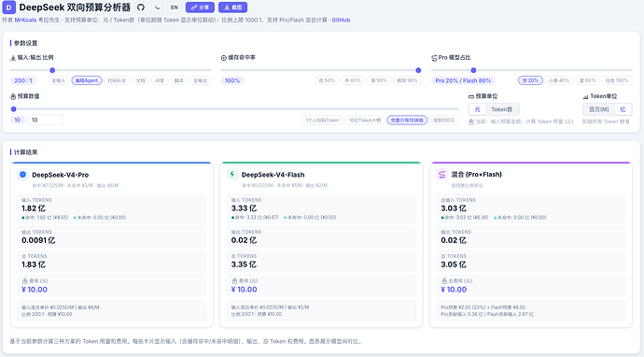
Task: Click the 3.35 亿 total tokens value
Action: click(x=244, y=264)
